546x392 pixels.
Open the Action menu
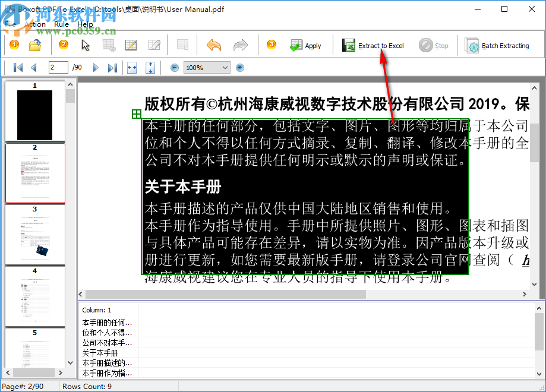click(36, 24)
